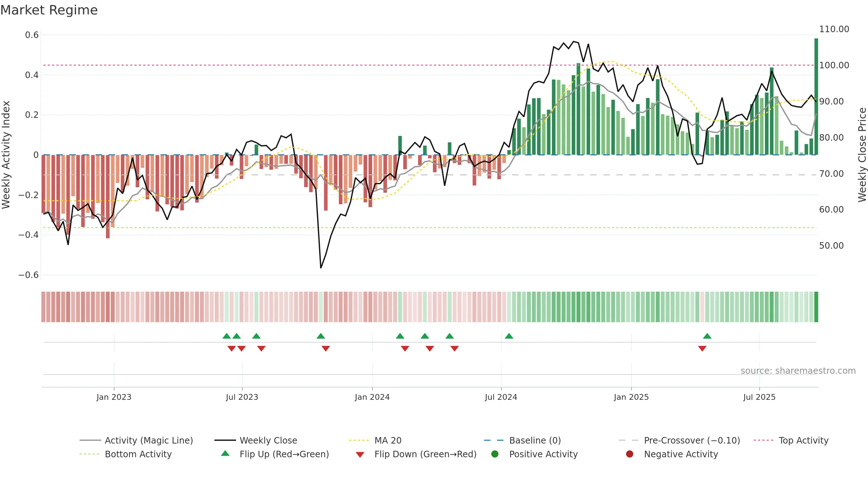The image size is (868, 488).
Task: Click the −0.6 activity index tick
Action: pos(29,275)
